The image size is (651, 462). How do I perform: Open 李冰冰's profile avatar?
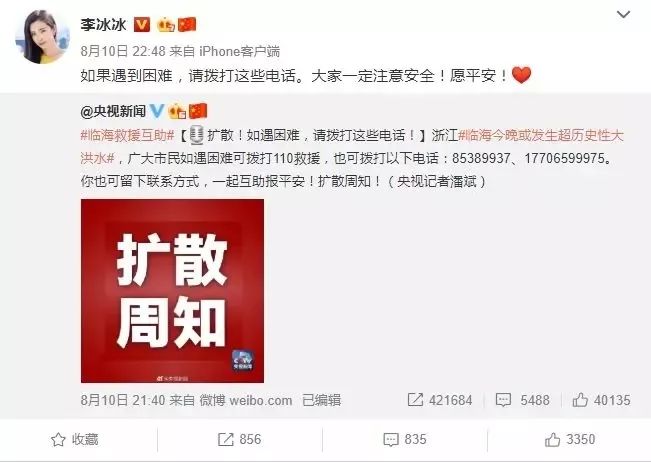pos(42,37)
